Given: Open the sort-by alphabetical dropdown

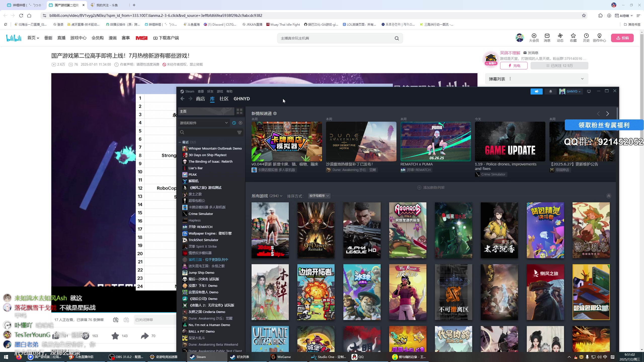Looking at the screenshot, I should (x=319, y=196).
